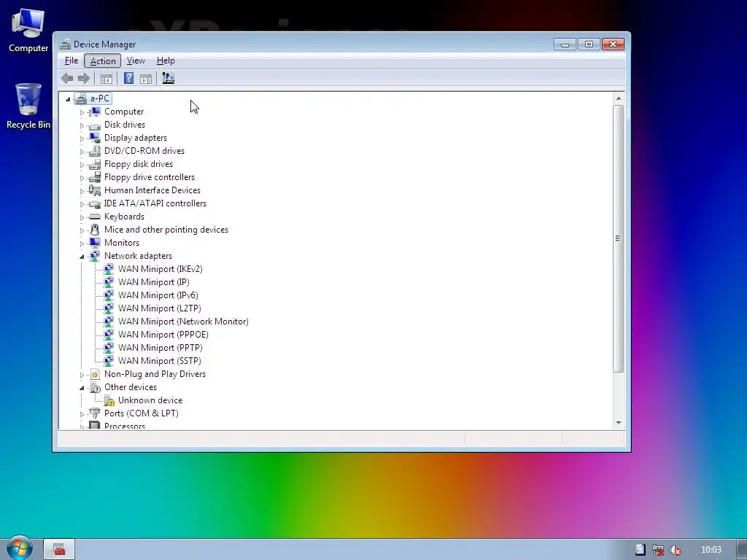Click the muted volume tray icon
747x560 pixels.
pos(675,550)
